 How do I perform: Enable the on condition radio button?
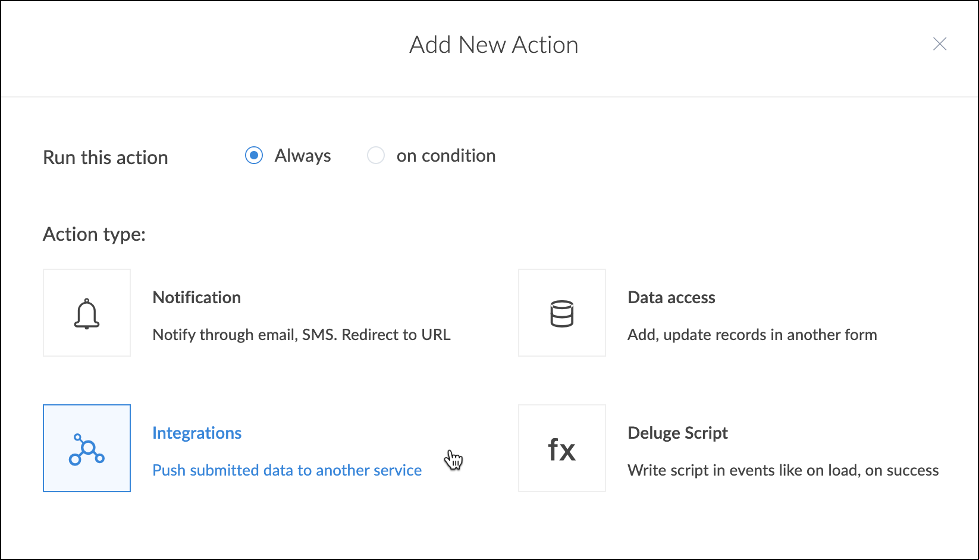(x=376, y=156)
